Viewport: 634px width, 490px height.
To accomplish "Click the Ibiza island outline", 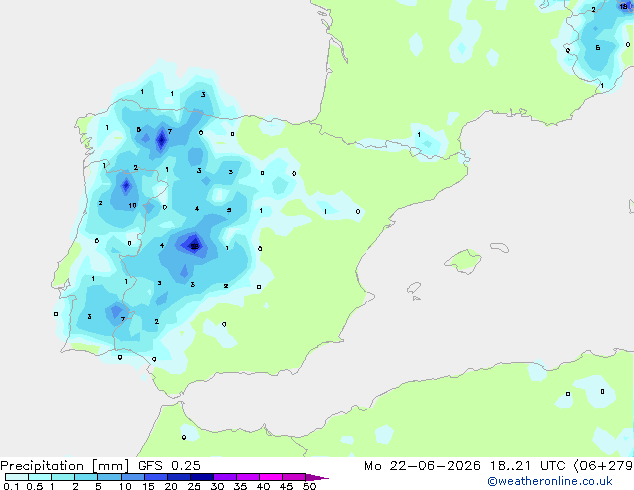I will 414,288.
